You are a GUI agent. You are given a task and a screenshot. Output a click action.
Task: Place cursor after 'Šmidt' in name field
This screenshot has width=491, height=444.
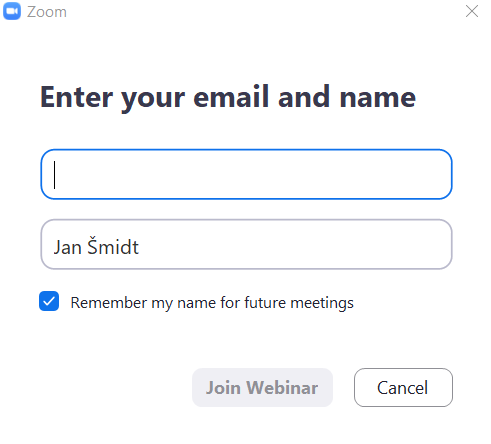point(139,247)
